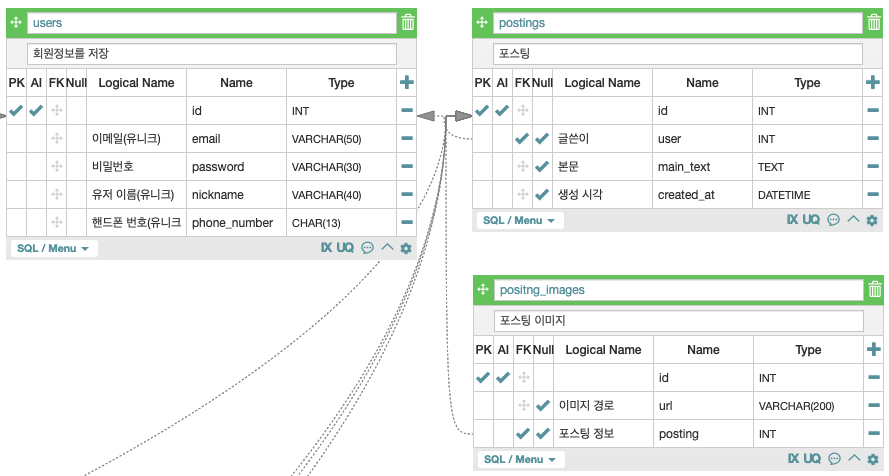Remove the url column from positng_images

tap(874, 405)
